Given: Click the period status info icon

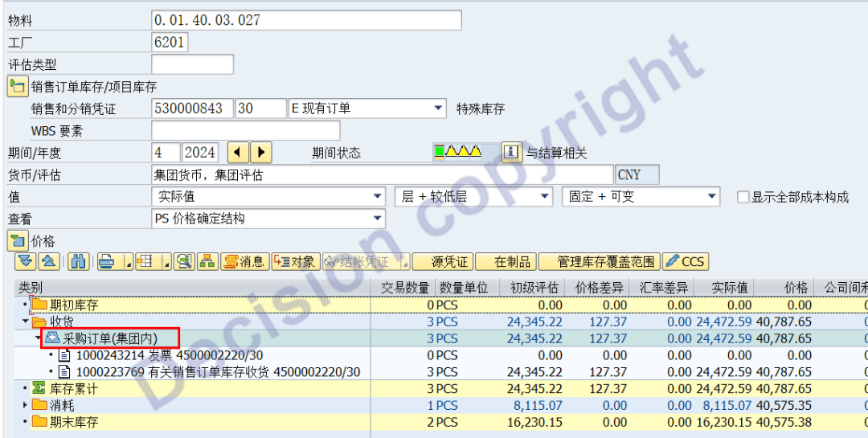Looking at the screenshot, I should (511, 153).
